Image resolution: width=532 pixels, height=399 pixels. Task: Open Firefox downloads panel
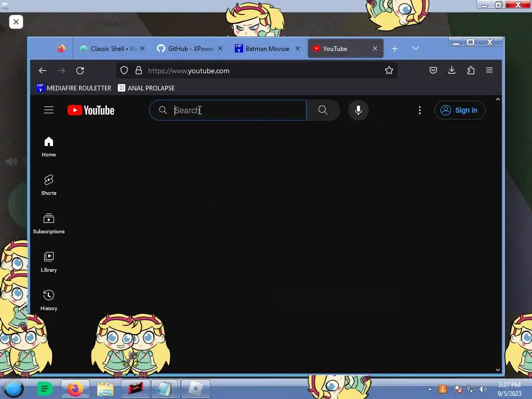point(451,70)
